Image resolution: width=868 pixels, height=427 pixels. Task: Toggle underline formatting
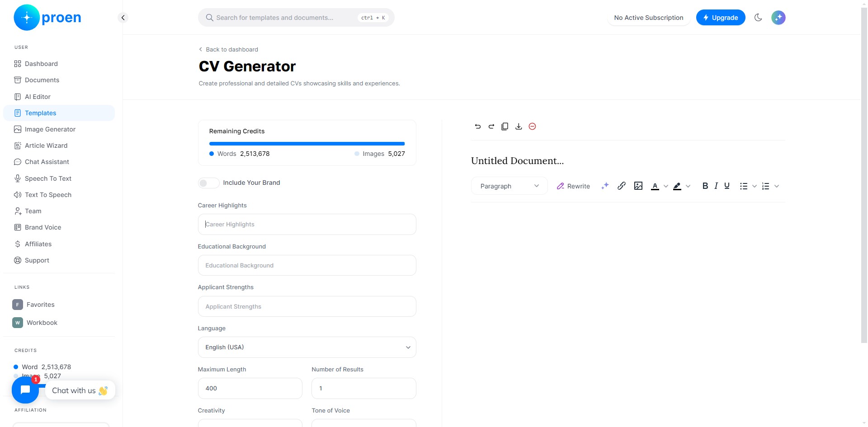pos(727,186)
